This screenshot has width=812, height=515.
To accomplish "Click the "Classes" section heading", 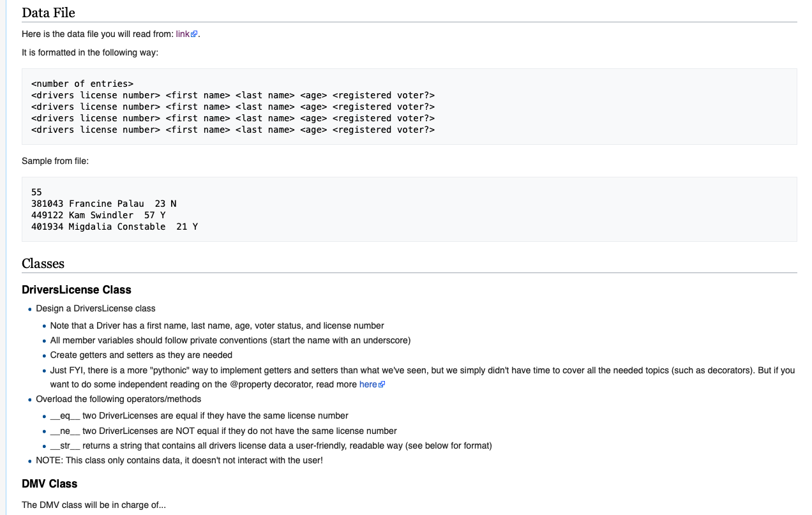I will pos(43,264).
